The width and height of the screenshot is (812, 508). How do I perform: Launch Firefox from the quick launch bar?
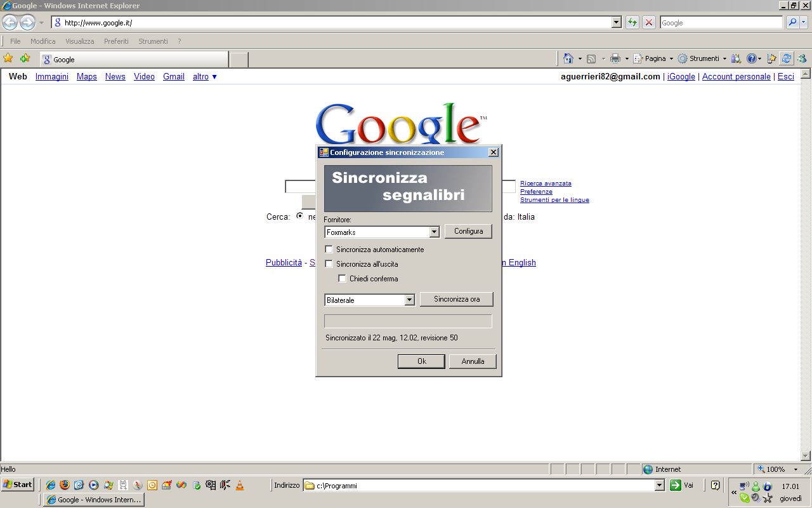(x=65, y=485)
